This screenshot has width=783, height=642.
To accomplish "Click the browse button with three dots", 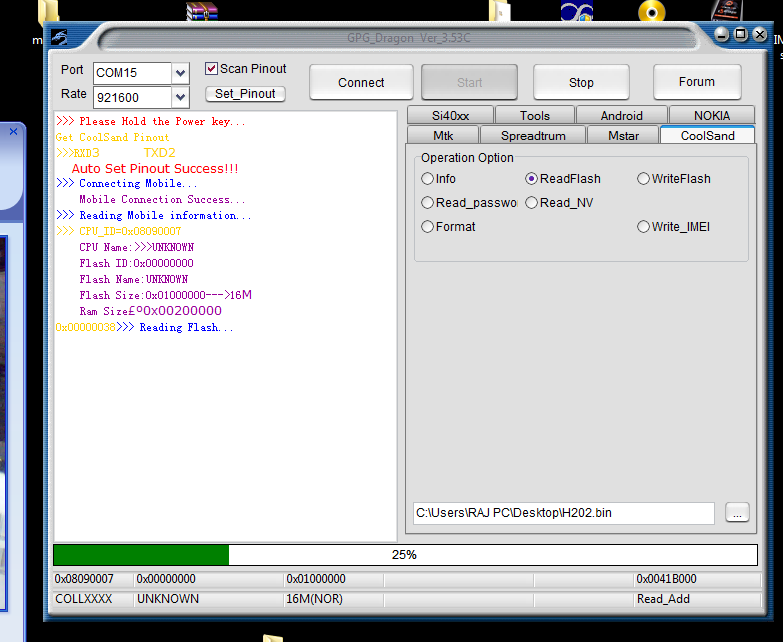I will pyautogui.click(x=737, y=513).
